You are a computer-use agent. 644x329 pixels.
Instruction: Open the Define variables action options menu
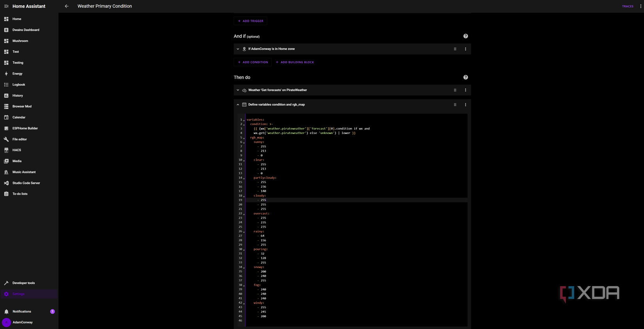(466, 105)
